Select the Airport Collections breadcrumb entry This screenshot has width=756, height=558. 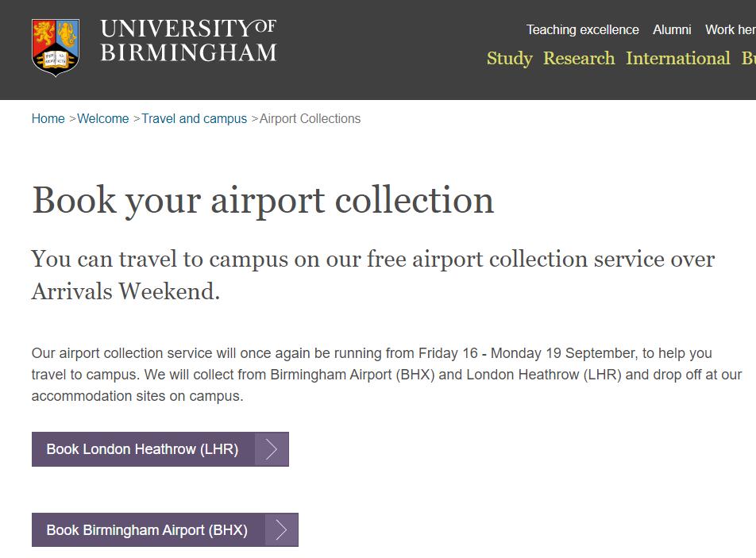tap(310, 118)
